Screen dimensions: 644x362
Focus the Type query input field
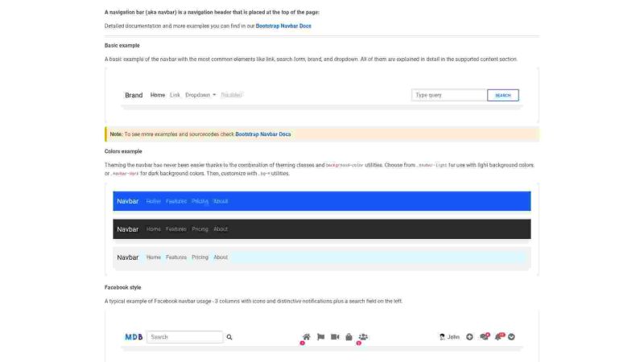[x=449, y=95]
